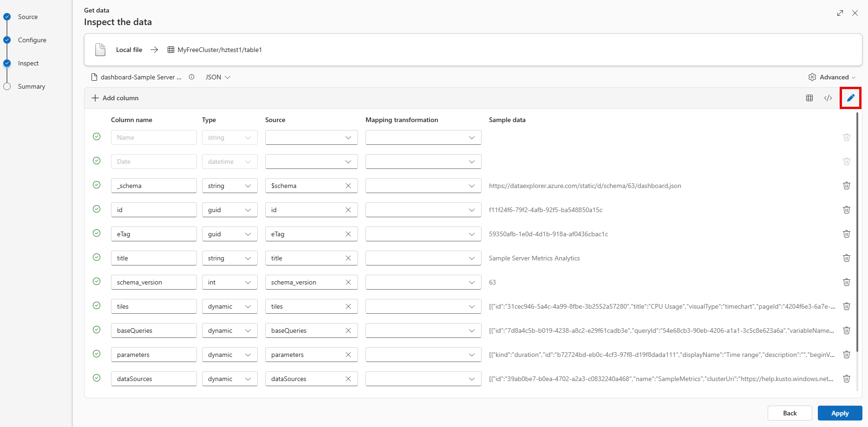Go to the Source step
The height and width of the screenshot is (427, 868).
click(x=27, y=17)
